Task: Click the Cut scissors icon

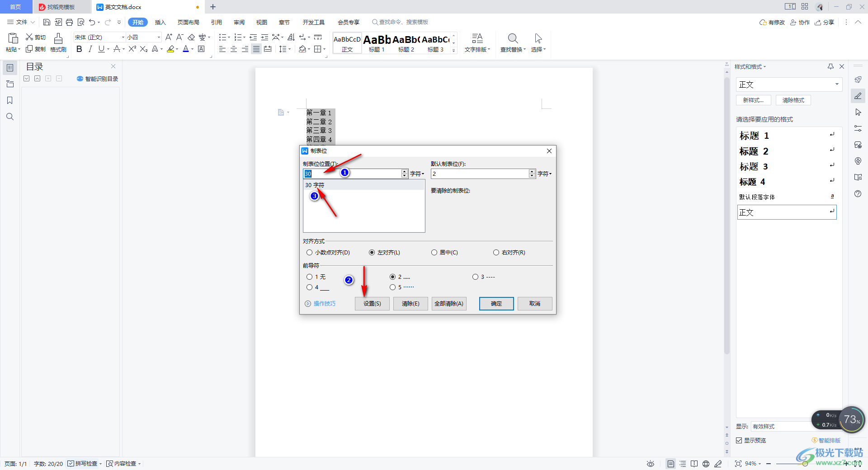Action: tap(29, 37)
